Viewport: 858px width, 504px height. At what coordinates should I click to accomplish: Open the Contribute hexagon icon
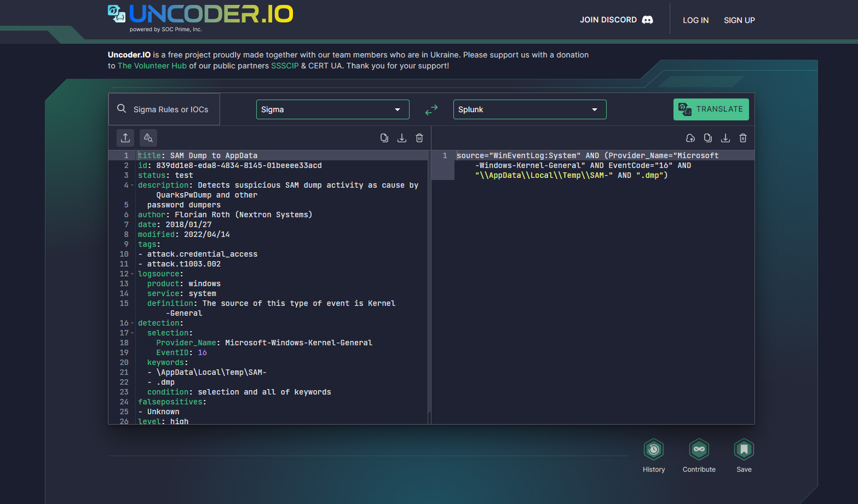[x=699, y=450]
